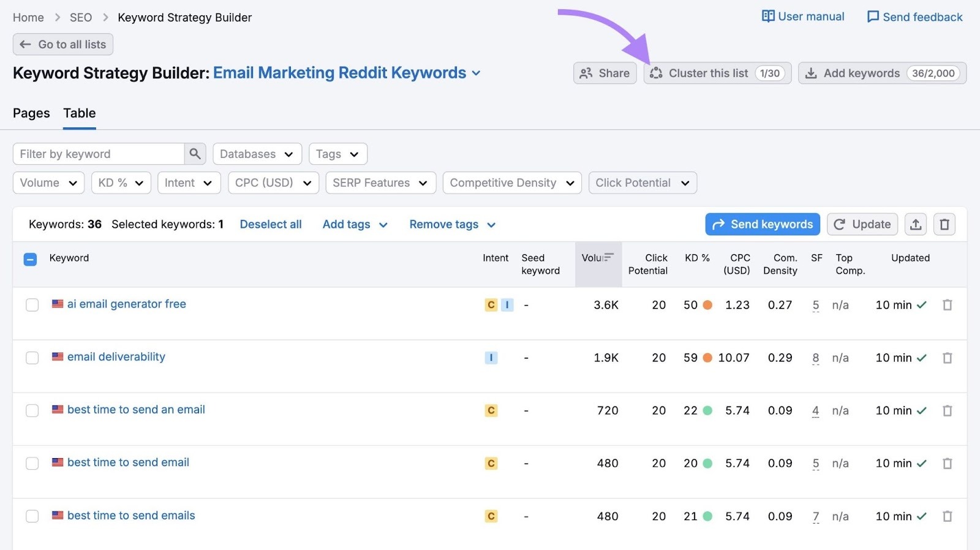The image size is (980, 550).
Task: Select the Table tab
Action: pyautogui.click(x=80, y=113)
